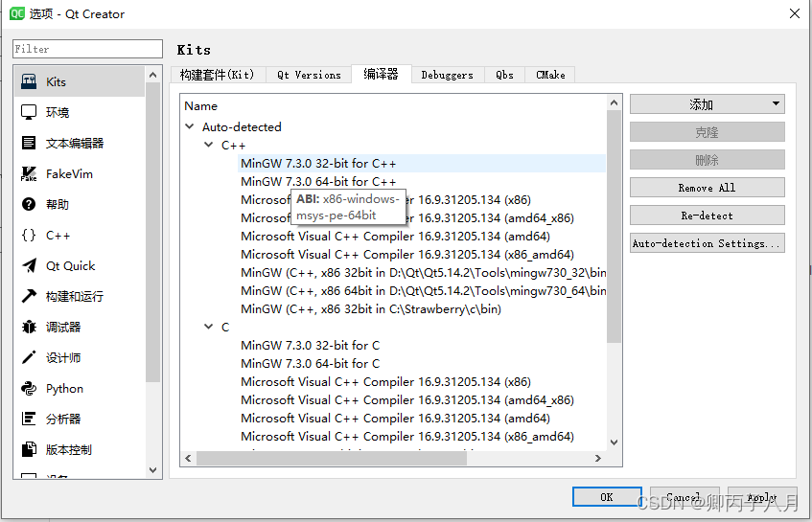Click the compiler list vertical scrollbar thumb
Image resolution: width=812 pixels, height=522 pixels.
pyautogui.click(x=615, y=226)
